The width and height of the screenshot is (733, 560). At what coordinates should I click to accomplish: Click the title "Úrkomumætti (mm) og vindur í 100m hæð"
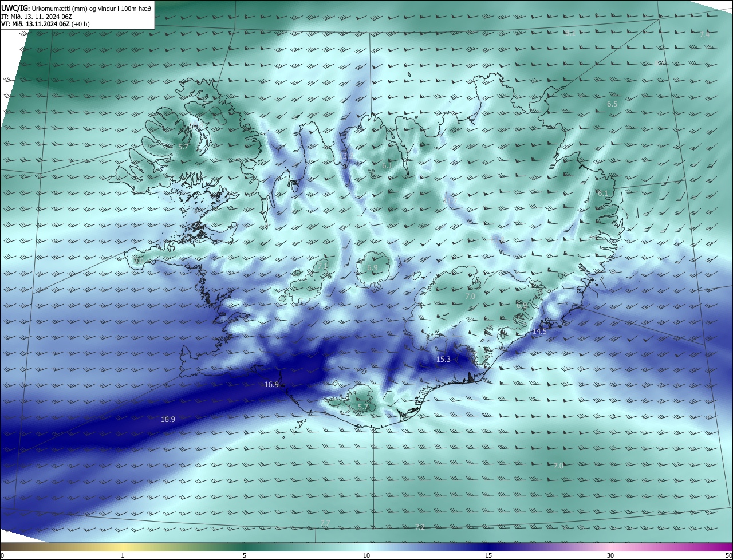coord(92,8)
